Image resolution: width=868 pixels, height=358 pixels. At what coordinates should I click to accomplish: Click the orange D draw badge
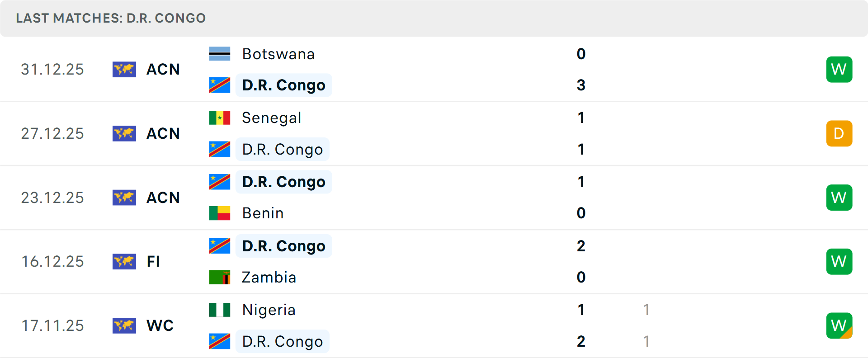(x=839, y=133)
